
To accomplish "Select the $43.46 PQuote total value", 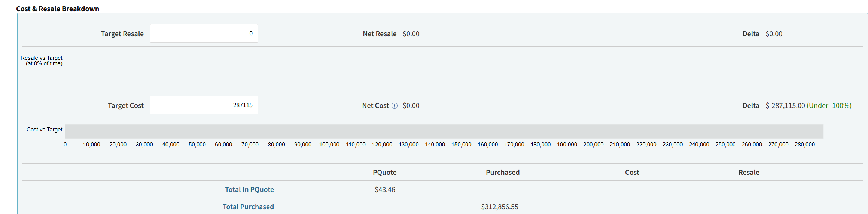I will [385, 190].
